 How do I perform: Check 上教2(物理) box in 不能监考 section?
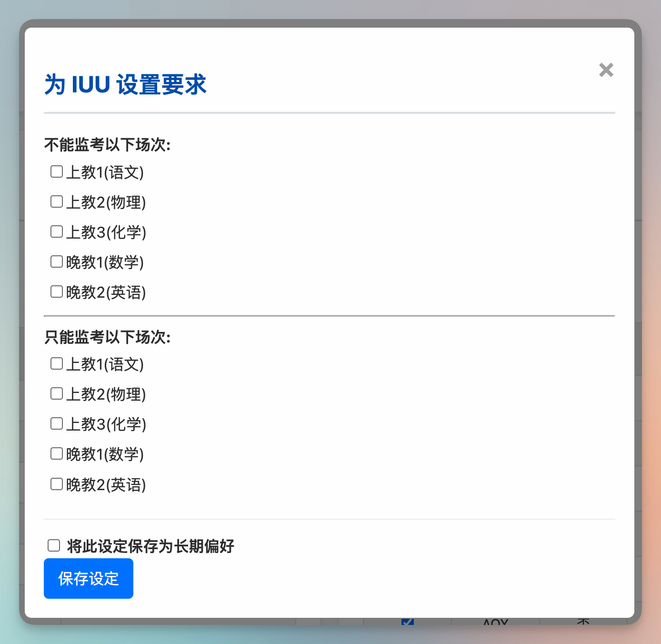57,201
